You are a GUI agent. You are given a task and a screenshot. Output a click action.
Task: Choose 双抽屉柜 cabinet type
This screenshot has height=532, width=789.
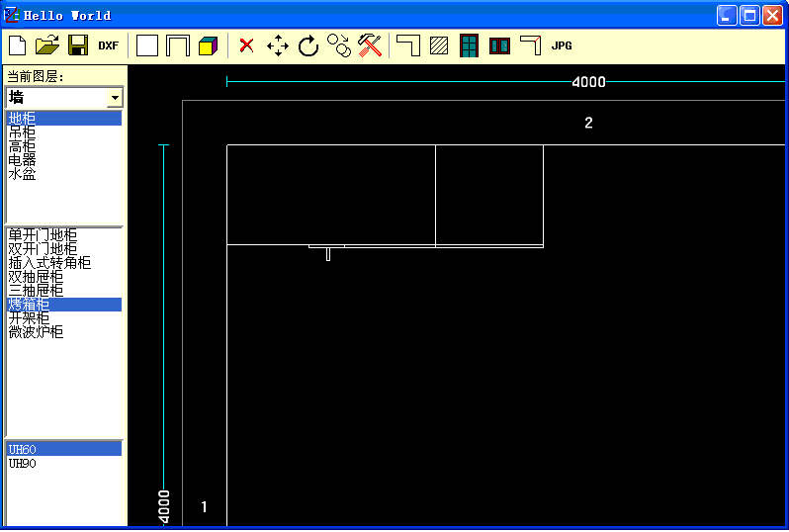click(x=64, y=277)
